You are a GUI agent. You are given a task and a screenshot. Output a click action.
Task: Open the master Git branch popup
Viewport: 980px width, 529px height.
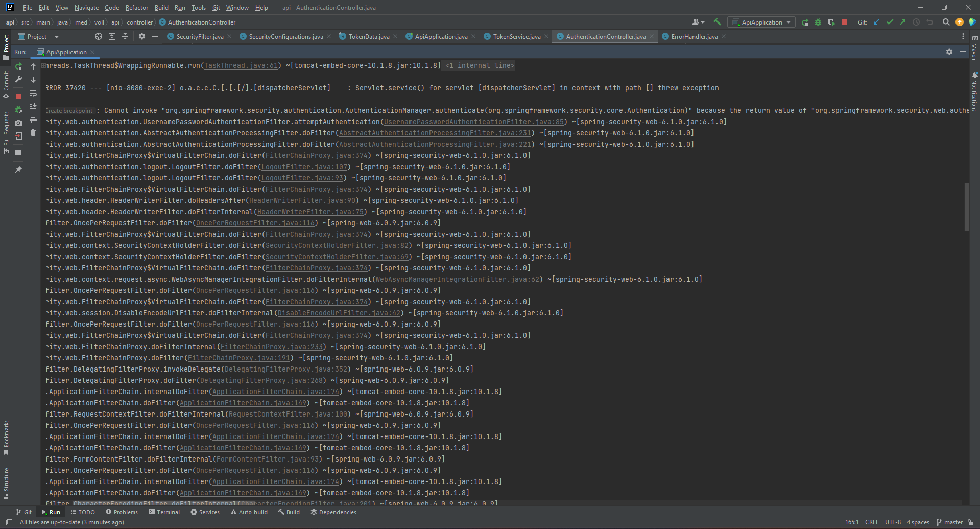[949, 522]
